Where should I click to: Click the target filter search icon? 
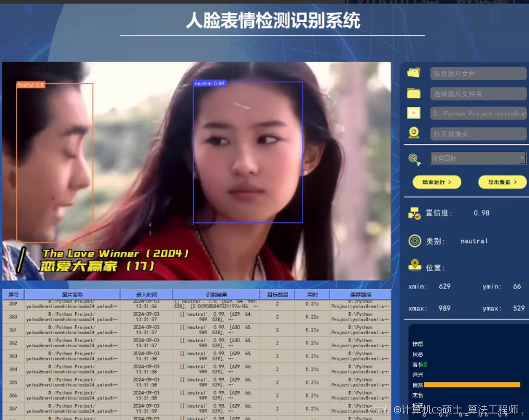pos(415,159)
